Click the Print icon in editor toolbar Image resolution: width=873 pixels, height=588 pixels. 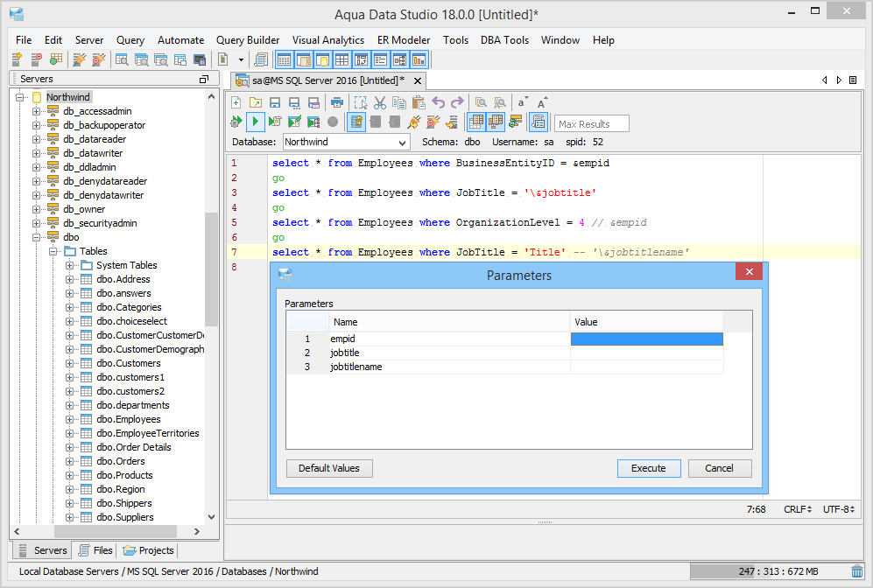pyautogui.click(x=336, y=102)
